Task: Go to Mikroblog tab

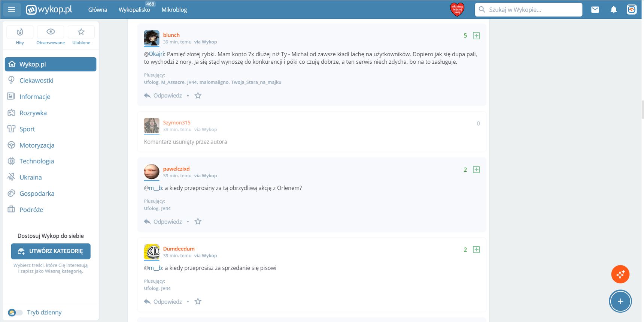Action: 174,10
